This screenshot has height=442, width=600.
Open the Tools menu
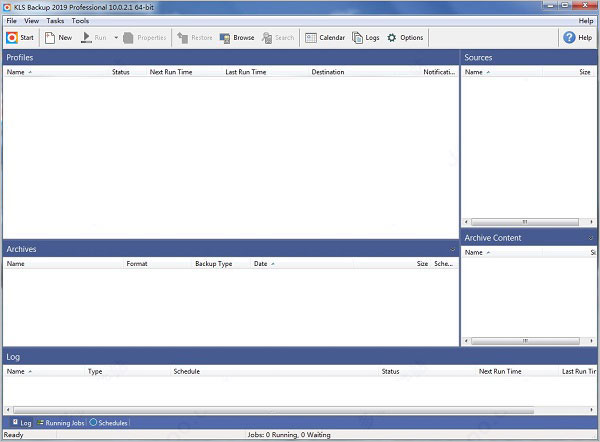pos(80,21)
